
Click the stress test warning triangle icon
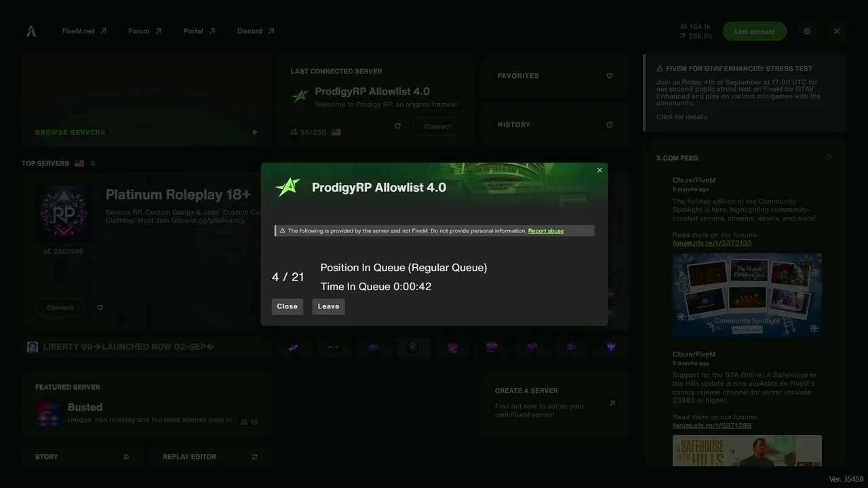[660, 68]
